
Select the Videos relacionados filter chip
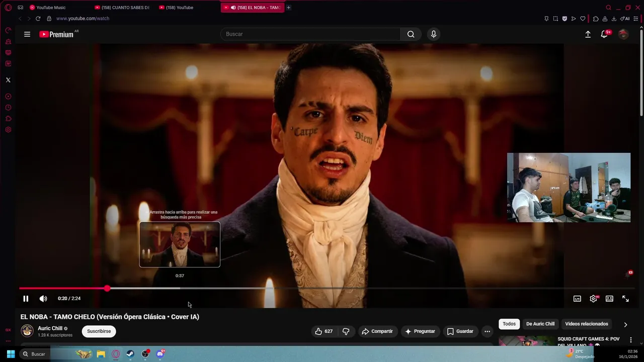[587, 324]
